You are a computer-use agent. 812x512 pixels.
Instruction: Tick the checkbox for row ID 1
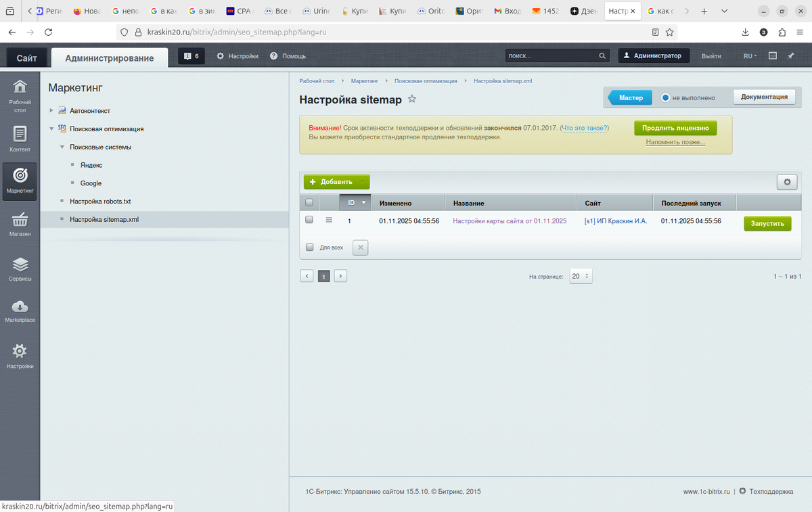(309, 220)
